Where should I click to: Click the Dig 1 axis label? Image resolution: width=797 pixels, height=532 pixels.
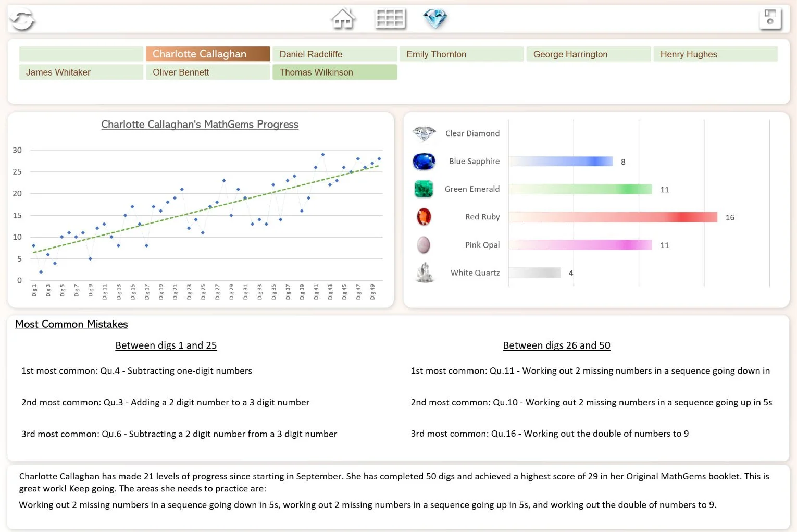tap(34, 290)
